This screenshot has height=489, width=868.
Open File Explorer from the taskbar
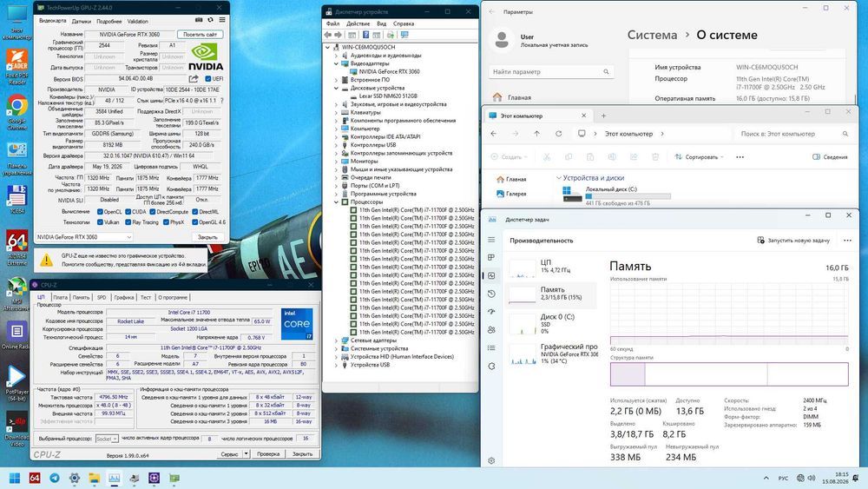coord(95,478)
